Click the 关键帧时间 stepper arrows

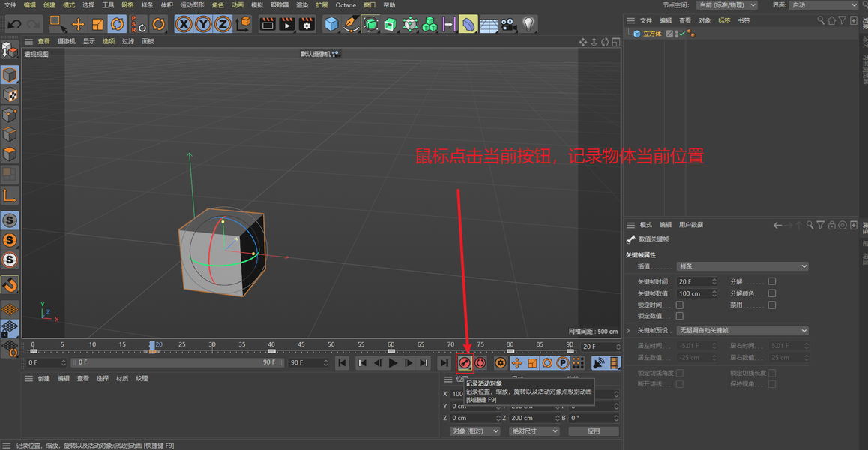(x=714, y=281)
